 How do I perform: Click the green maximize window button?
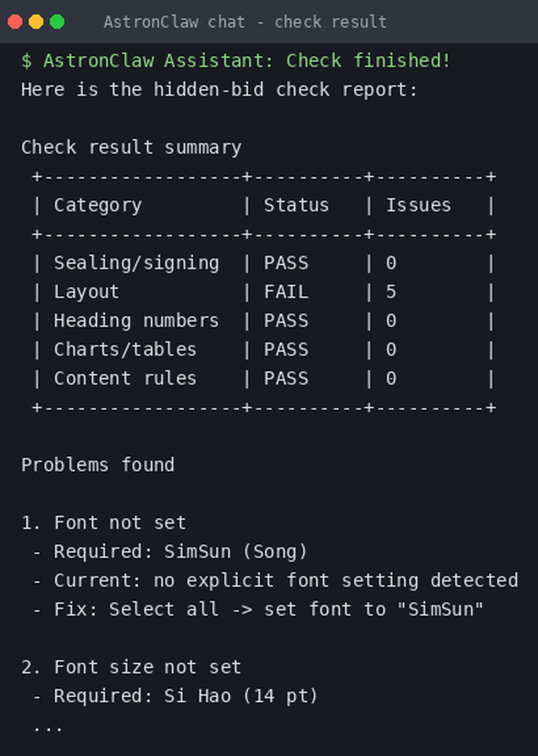click(57, 22)
